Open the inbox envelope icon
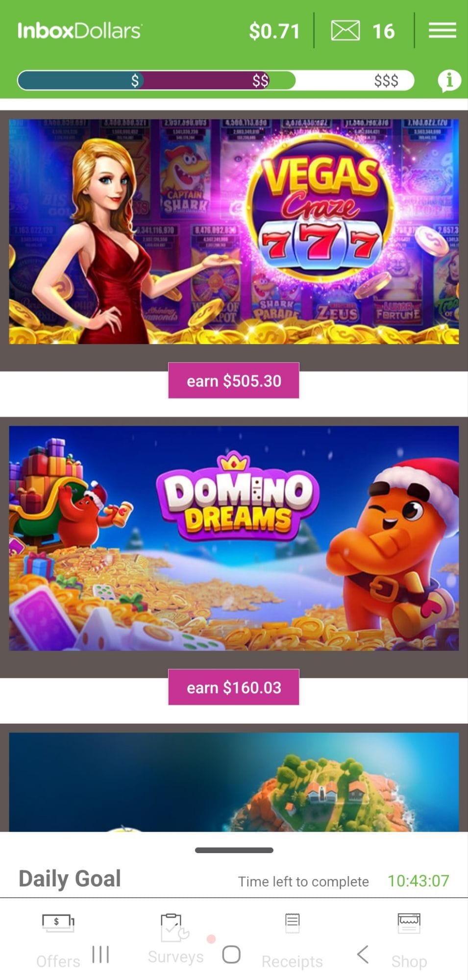The image size is (468, 980). point(345,30)
